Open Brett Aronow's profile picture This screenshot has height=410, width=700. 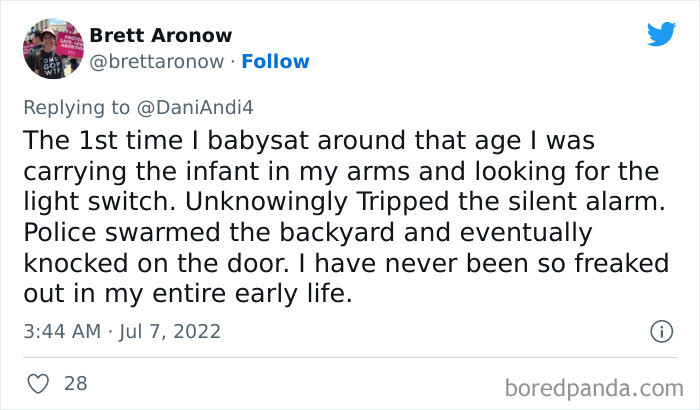pos(51,48)
